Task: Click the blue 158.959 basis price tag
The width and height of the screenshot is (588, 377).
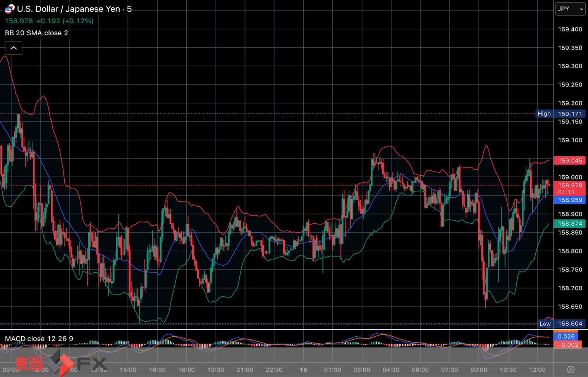Action: [570, 200]
